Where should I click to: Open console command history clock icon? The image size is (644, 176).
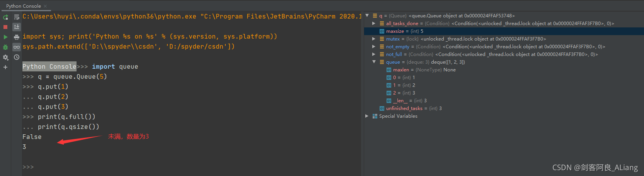(x=17, y=57)
